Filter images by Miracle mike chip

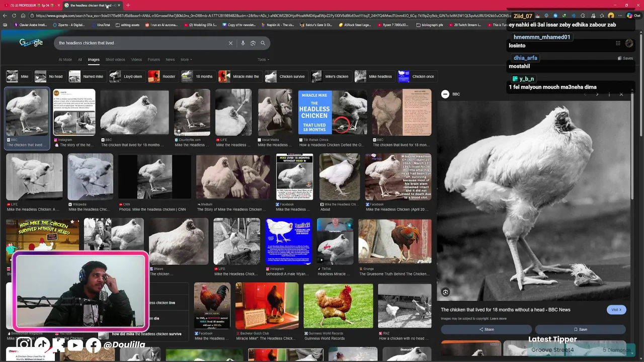[239, 76]
